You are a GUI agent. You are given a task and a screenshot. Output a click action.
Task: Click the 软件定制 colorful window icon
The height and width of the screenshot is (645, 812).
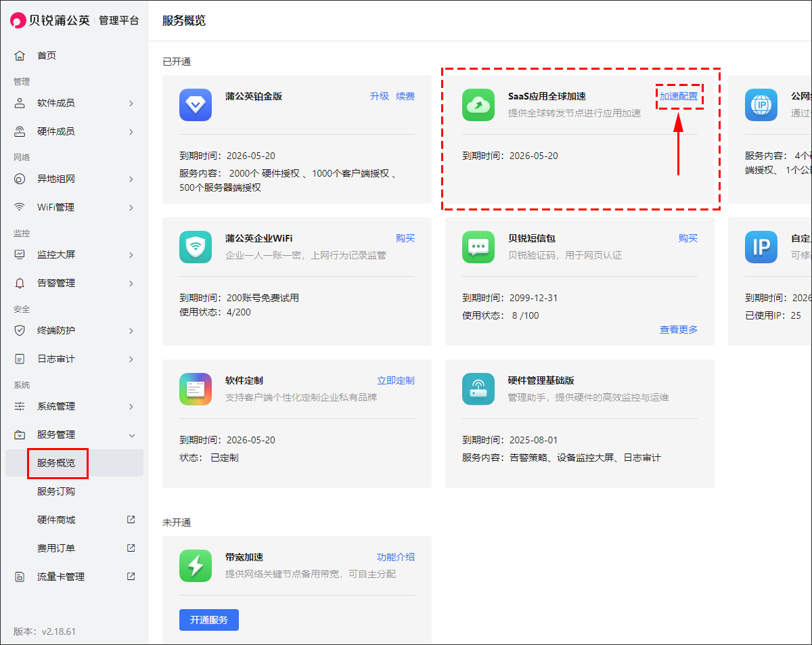196,389
